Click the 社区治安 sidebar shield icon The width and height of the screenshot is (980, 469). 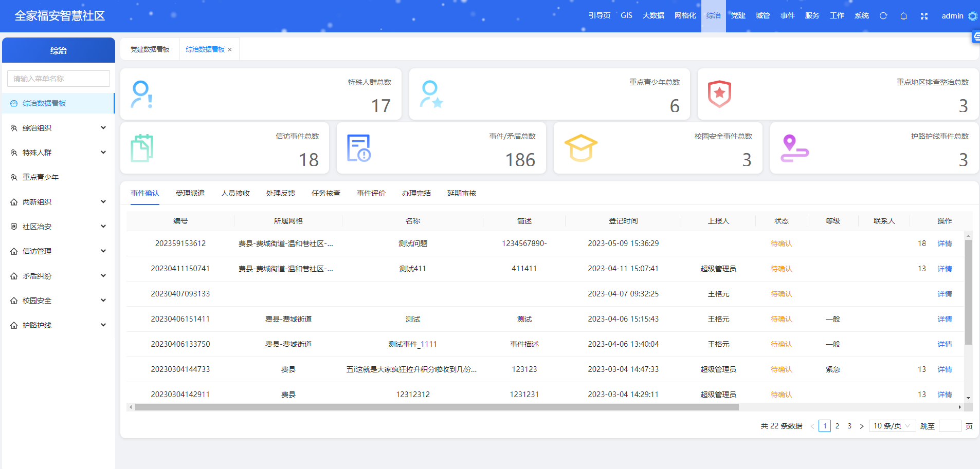click(x=14, y=227)
